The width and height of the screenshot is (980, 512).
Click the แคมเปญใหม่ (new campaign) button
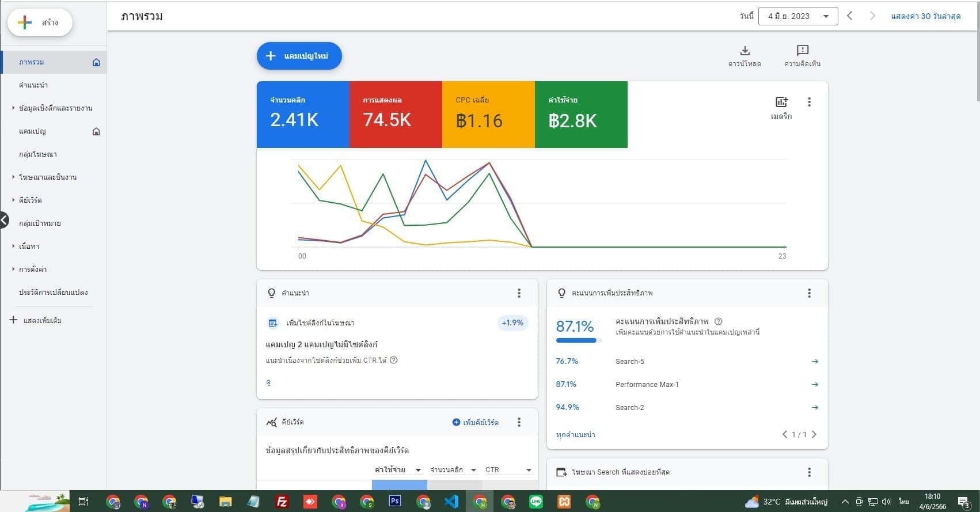pos(299,56)
